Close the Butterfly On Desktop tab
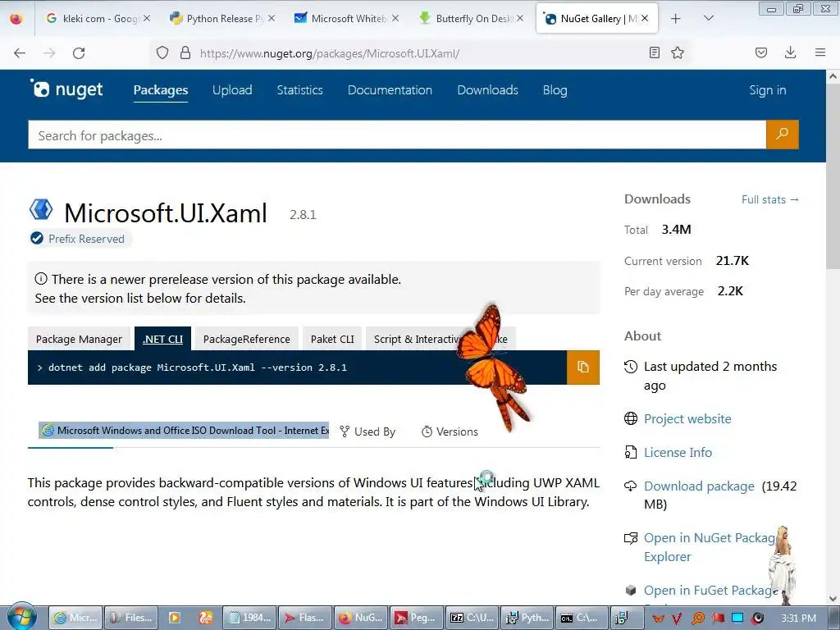The image size is (840, 630). tap(519, 18)
